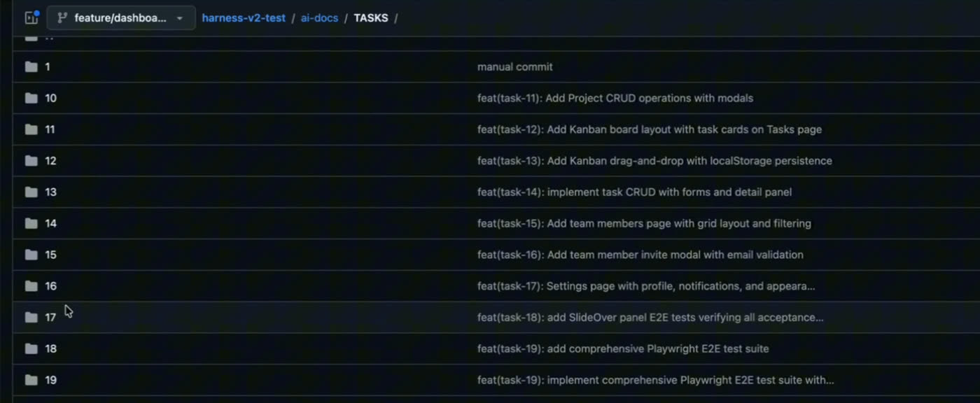Open commit 'feat(task-19): add comprehensive Playwright E2E test suite'
The width and height of the screenshot is (980, 403).
[623, 348]
